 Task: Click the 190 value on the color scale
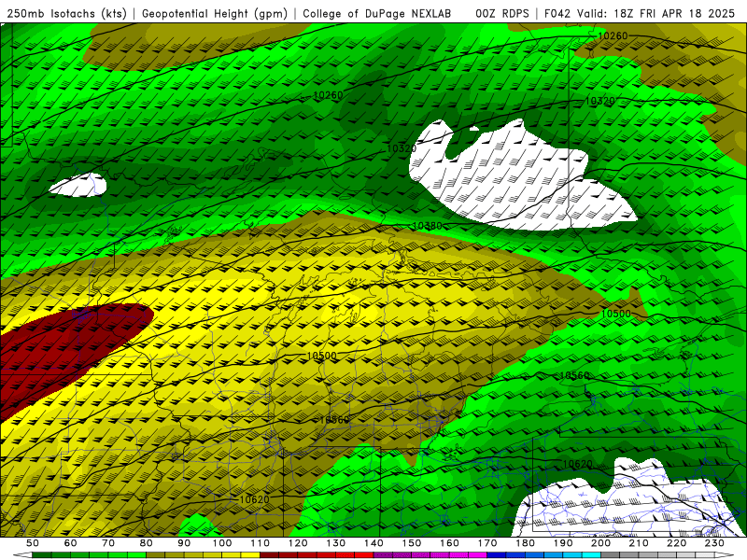(563, 543)
